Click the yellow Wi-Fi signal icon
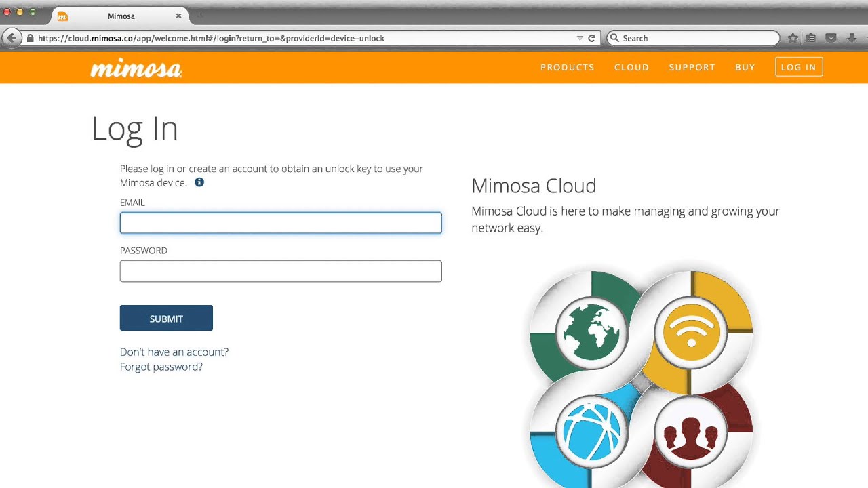This screenshot has height=488, width=868. point(691,332)
